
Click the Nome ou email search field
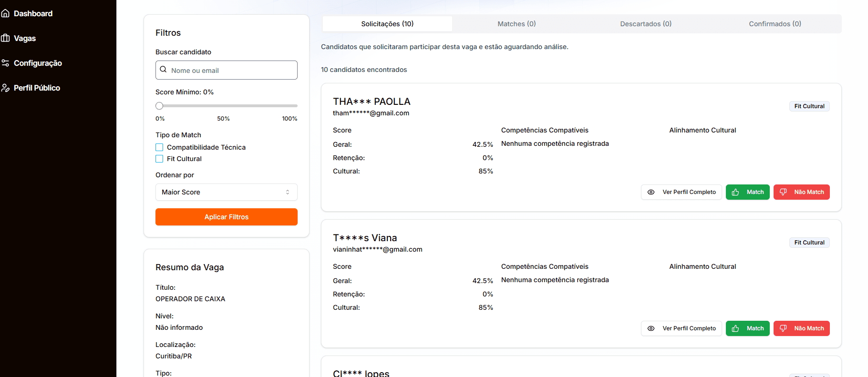pos(231,70)
